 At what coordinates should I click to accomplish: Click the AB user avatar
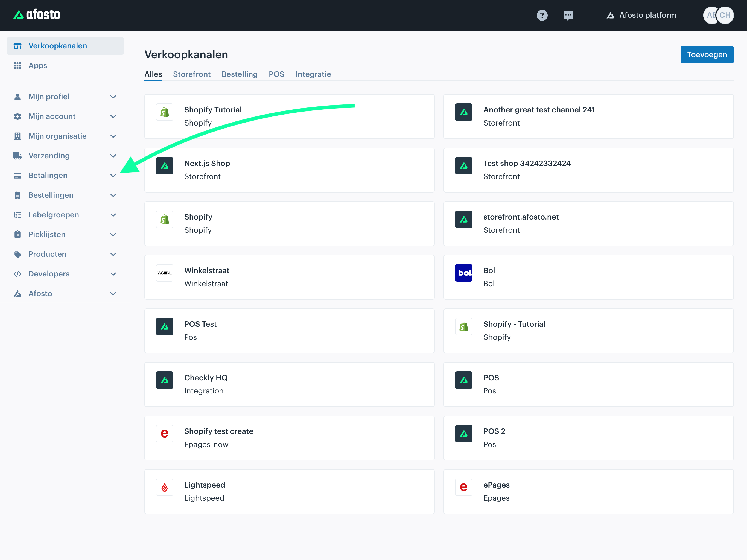click(710, 15)
